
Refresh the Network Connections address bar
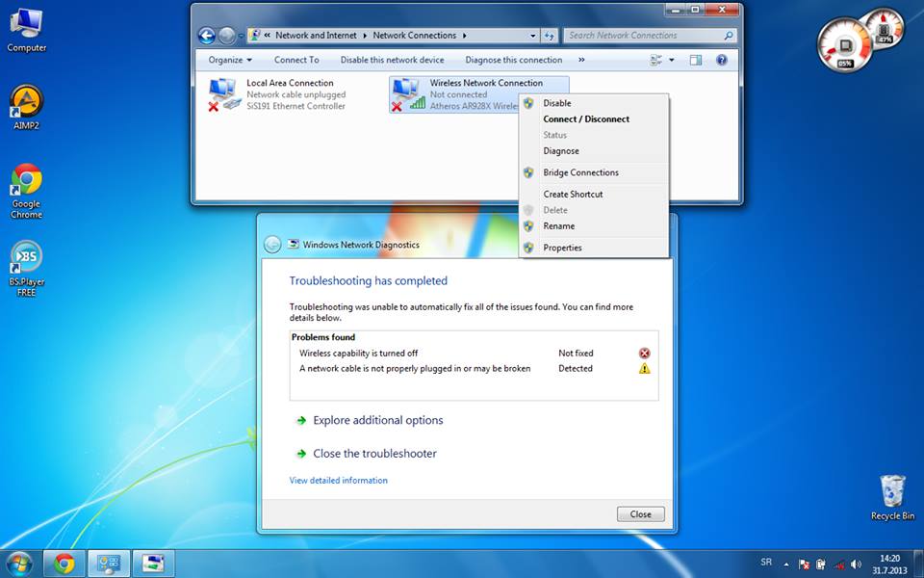(x=550, y=36)
